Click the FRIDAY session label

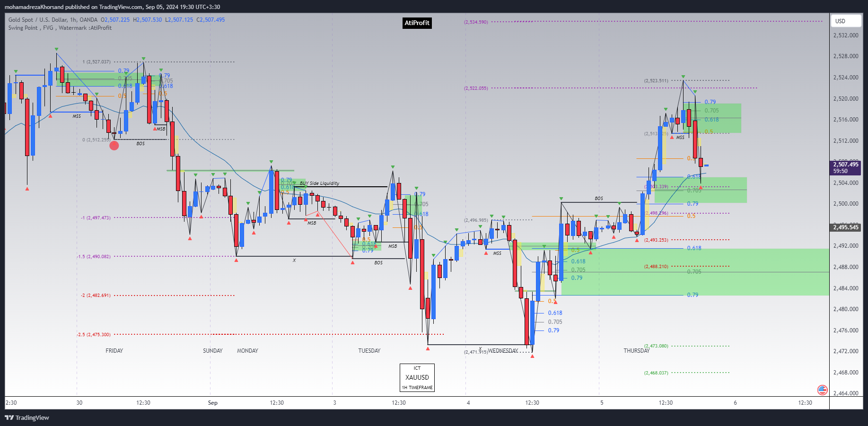114,351
